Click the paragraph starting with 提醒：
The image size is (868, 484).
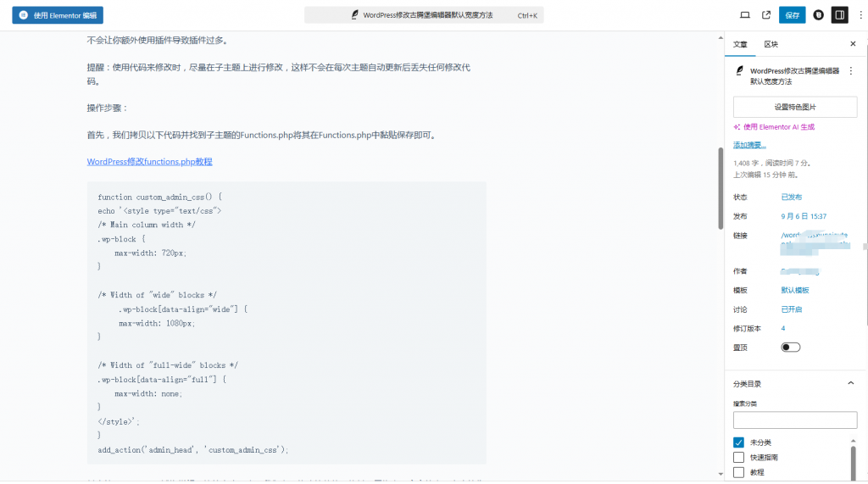[278, 75]
